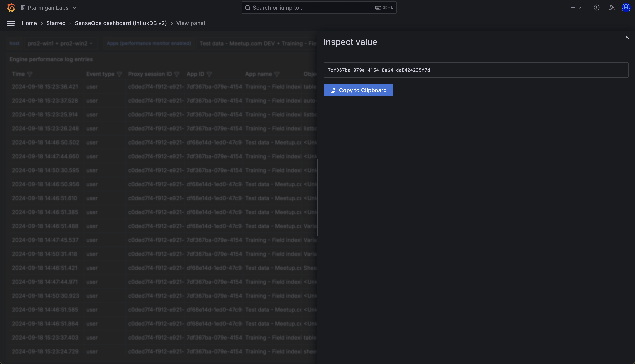Click the Grafana logo icon

[11, 7]
